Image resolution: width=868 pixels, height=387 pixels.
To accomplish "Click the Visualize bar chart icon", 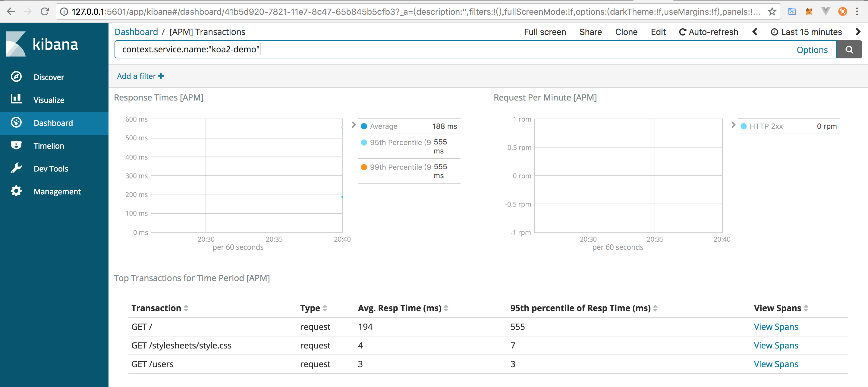I will click(x=16, y=99).
